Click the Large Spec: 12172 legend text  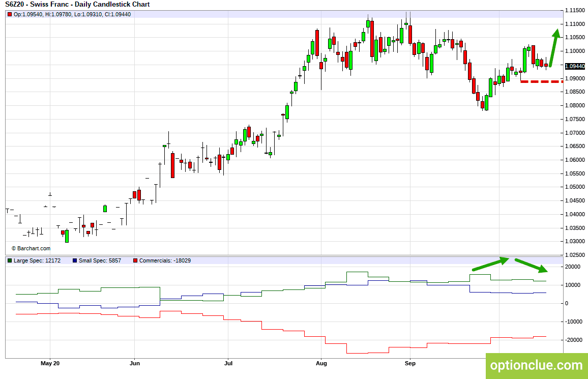pos(37,260)
